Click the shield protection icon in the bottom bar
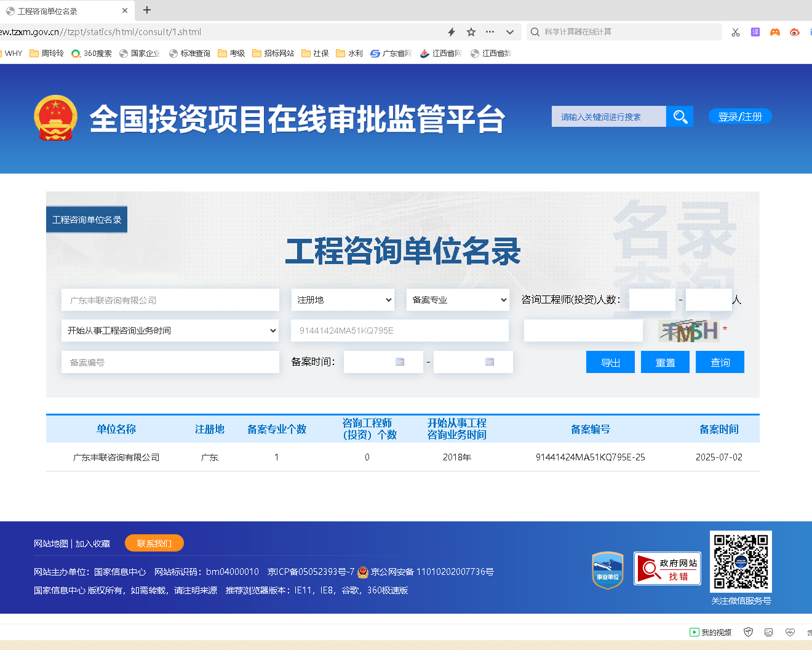 [x=748, y=632]
